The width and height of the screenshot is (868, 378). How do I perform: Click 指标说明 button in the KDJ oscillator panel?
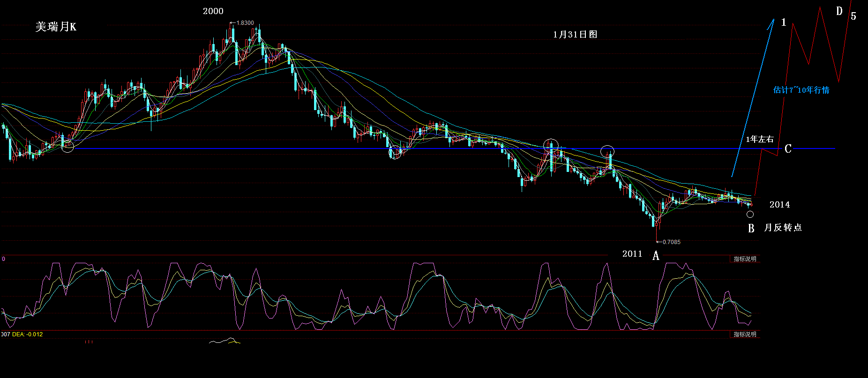pyautogui.click(x=745, y=259)
